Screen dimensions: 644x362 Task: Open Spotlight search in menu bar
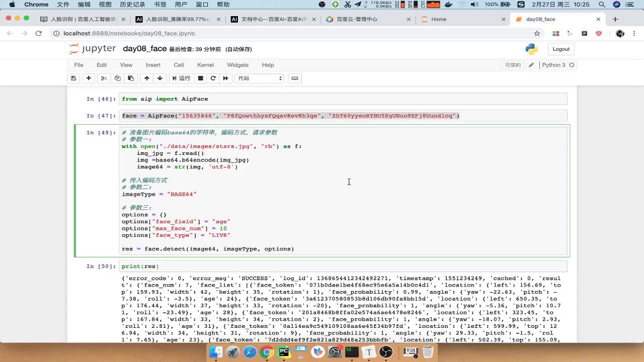click(x=602, y=5)
